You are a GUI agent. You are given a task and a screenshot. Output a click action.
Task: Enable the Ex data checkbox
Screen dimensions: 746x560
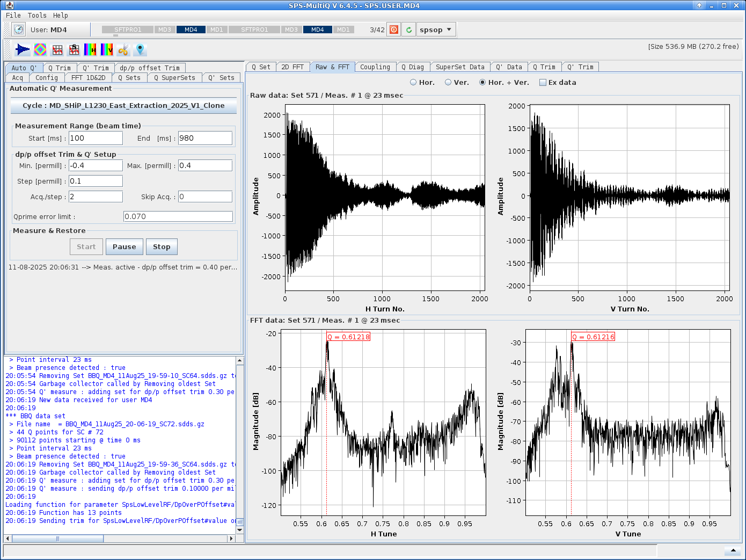click(x=543, y=83)
